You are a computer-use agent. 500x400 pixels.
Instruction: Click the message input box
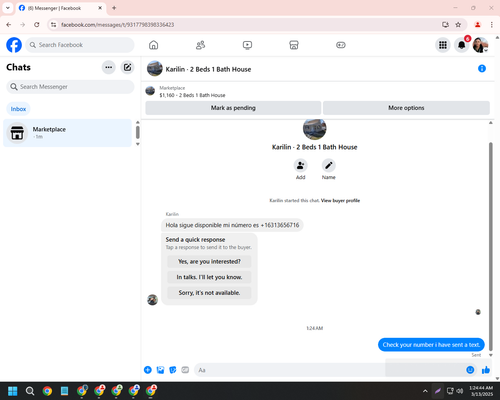[330, 370]
